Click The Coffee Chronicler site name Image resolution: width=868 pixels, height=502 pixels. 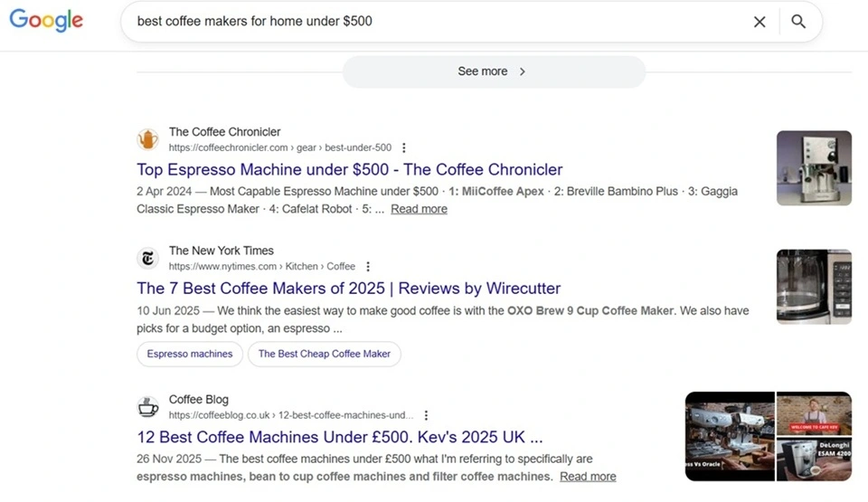point(225,132)
